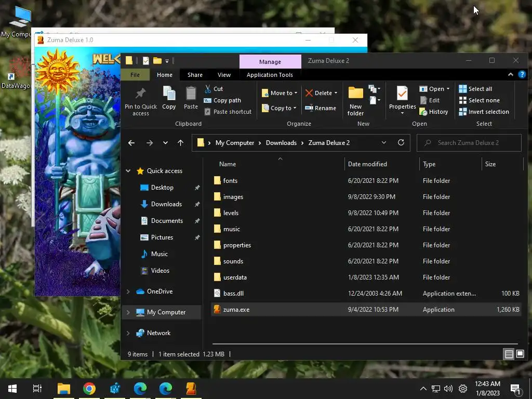Click quick access toolbar new folder icon
Image resolution: width=532 pixels, height=399 pixels.
(157, 61)
